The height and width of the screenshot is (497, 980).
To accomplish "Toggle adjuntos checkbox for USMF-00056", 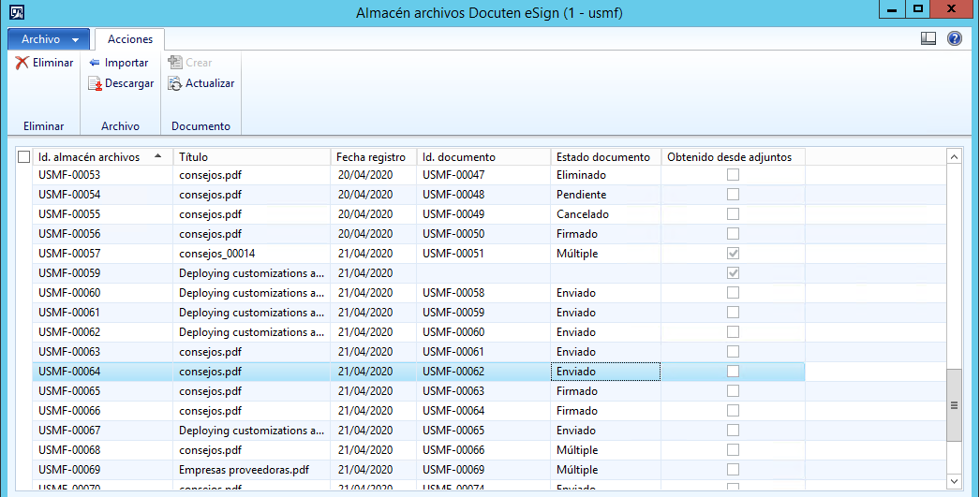I will pos(733,234).
